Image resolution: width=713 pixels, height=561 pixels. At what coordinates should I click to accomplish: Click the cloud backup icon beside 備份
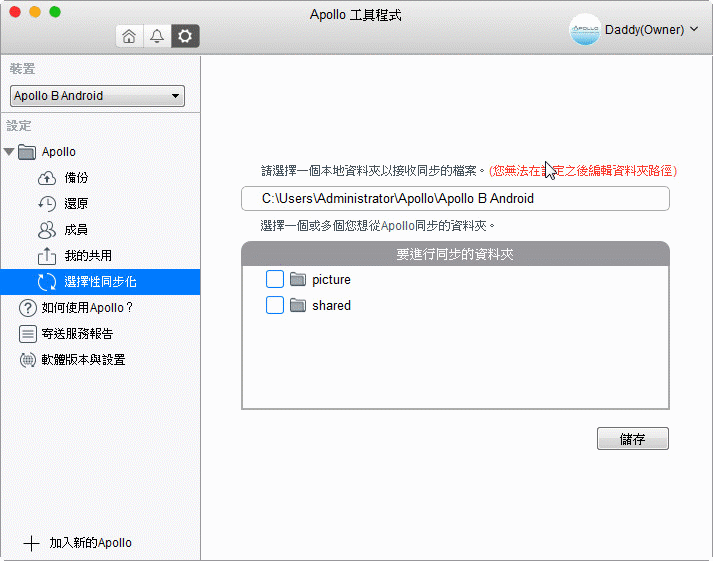tap(47, 178)
